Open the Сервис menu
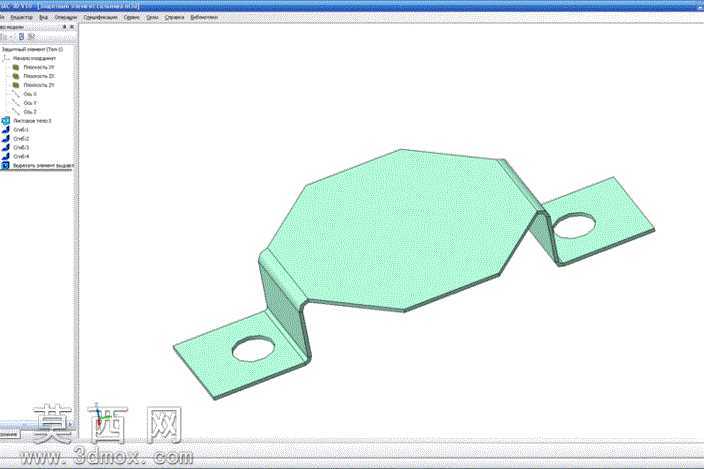Viewport: 704px width, 469px height. point(132,18)
